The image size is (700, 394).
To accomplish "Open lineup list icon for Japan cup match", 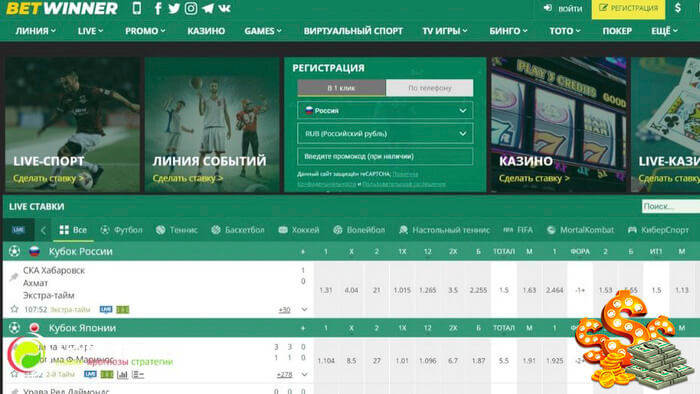I will 138,374.
